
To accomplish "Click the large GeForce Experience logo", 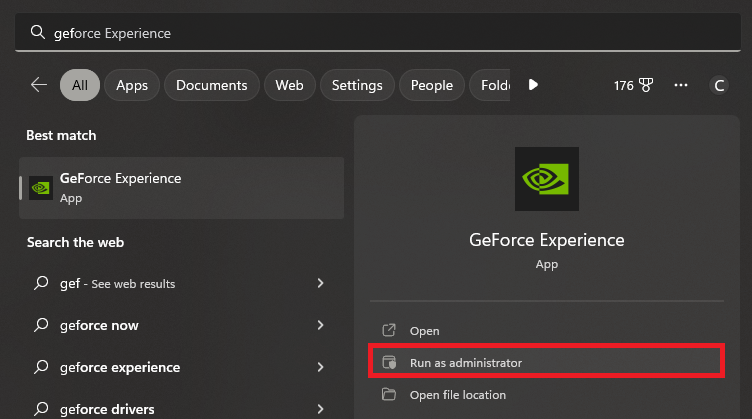I will (546, 179).
